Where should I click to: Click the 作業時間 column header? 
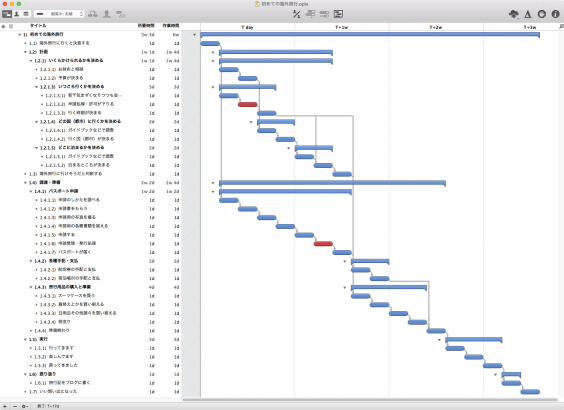point(171,26)
